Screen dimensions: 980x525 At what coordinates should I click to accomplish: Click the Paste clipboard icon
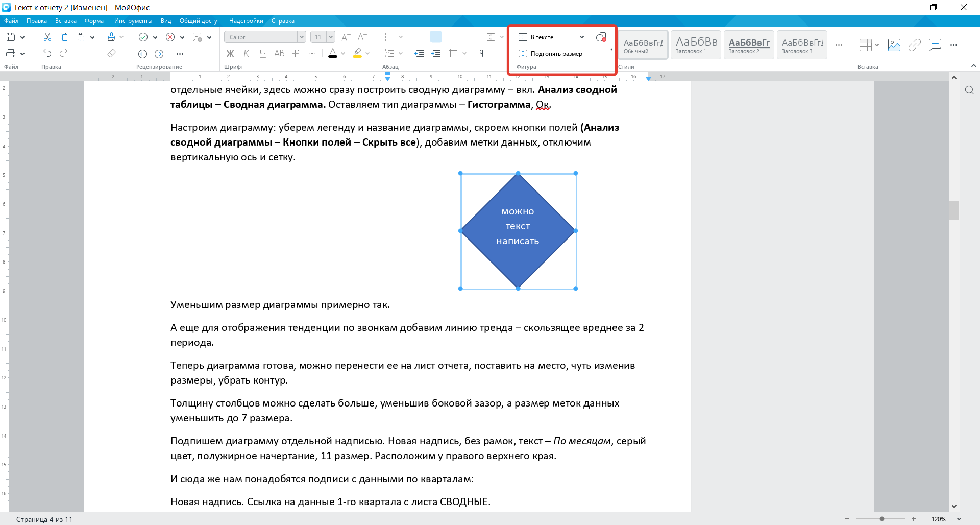[x=81, y=37]
